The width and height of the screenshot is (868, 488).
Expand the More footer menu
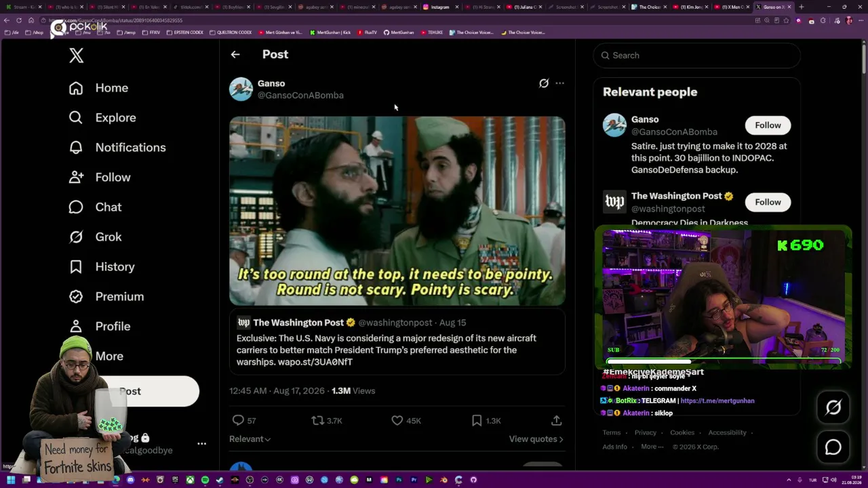click(x=652, y=447)
